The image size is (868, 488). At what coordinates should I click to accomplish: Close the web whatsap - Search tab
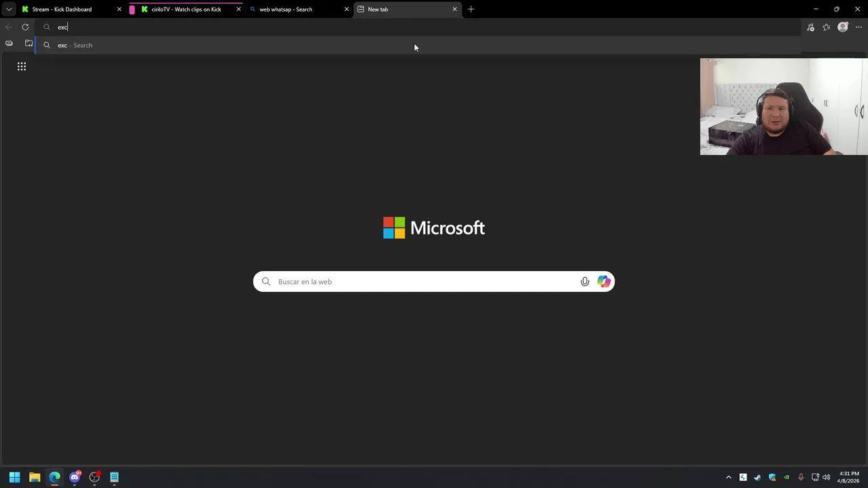coord(347,9)
